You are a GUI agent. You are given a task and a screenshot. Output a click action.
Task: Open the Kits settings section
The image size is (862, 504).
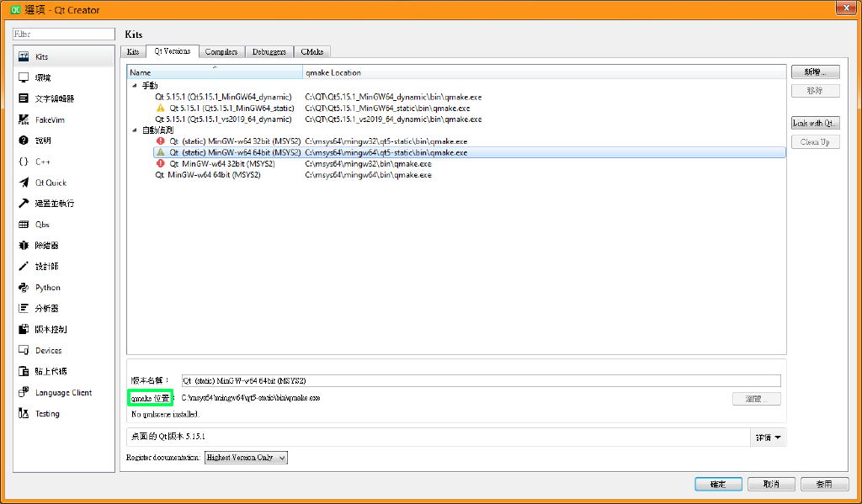click(40, 56)
